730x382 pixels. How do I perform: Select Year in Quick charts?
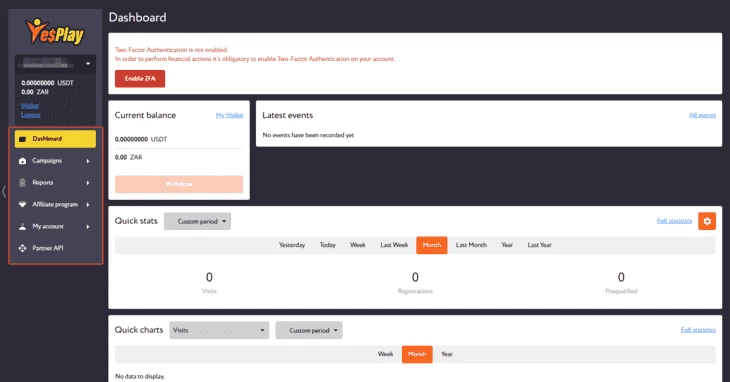point(447,355)
